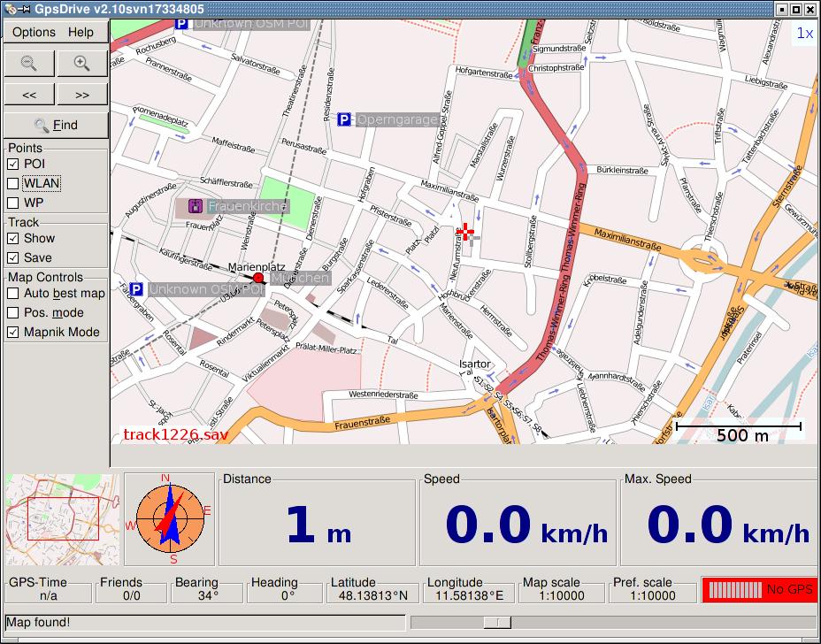The height and width of the screenshot is (644, 821).
Task: Toggle the track Save checkbox
Action: point(13,257)
